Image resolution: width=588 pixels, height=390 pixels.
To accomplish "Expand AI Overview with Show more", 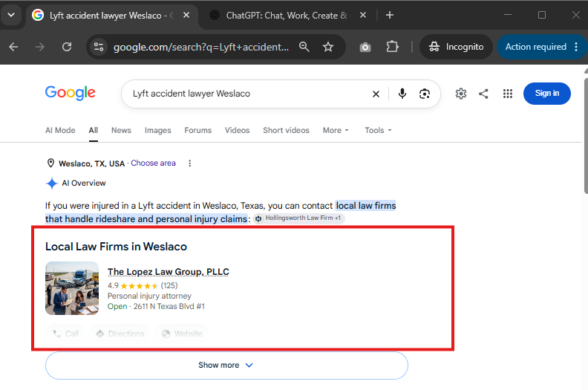I will 226,365.
